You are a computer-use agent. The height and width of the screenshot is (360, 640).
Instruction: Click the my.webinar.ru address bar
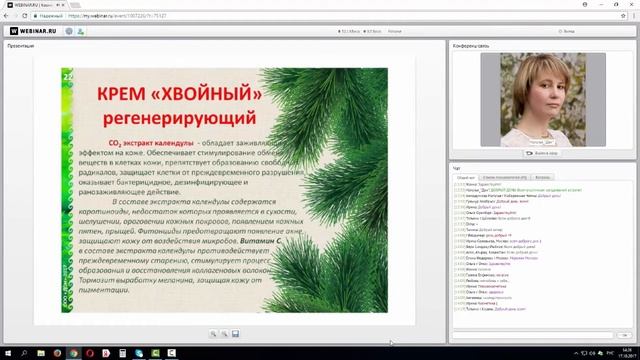327,16
